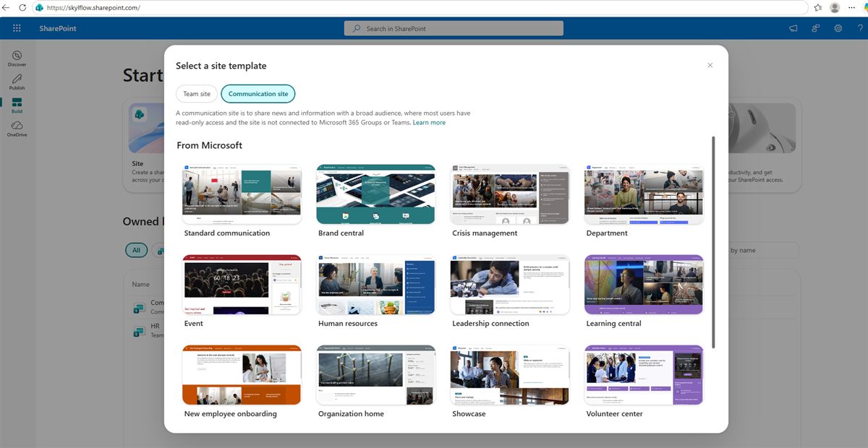
Task: Click the browser back arrow
Action: pyautogui.click(x=7, y=7)
